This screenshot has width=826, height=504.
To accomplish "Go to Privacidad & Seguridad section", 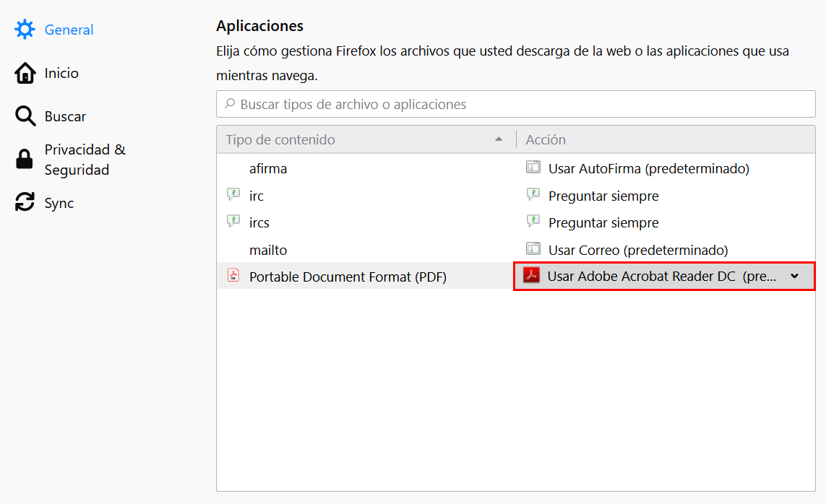I will click(85, 160).
